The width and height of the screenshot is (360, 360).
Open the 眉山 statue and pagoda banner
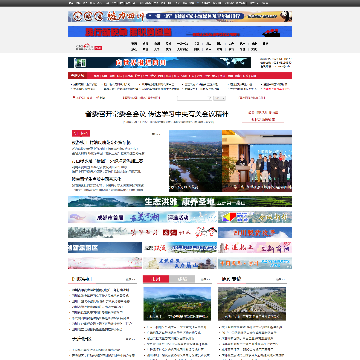pyautogui.click(x=180, y=263)
